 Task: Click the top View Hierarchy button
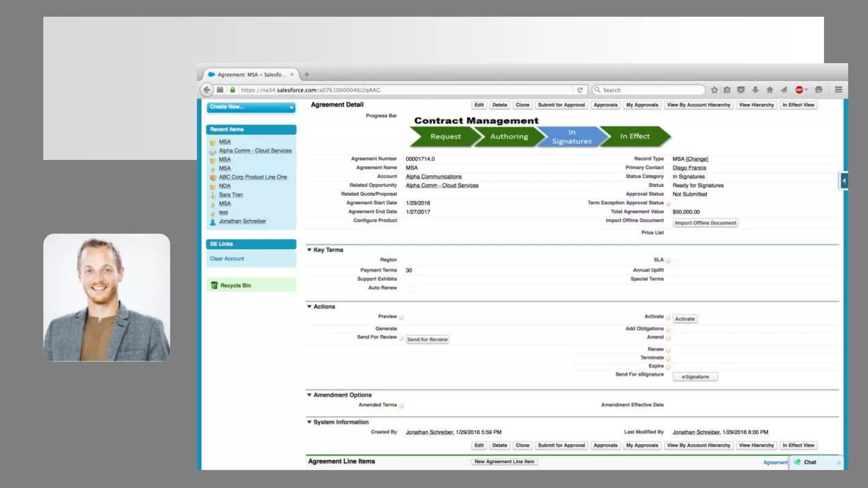click(756, 105)
